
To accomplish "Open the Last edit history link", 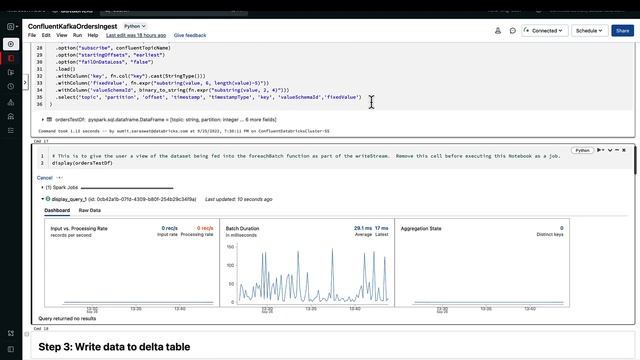I will (136, 35).
